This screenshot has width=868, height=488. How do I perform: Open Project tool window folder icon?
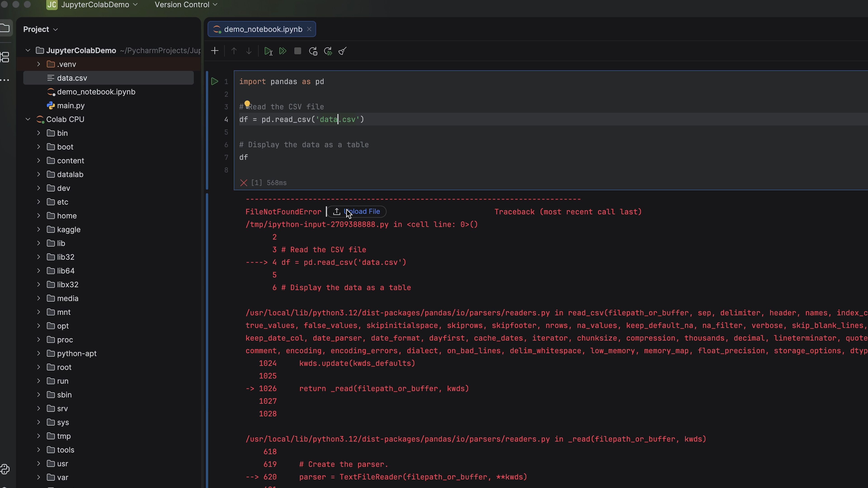coord(5,28)
